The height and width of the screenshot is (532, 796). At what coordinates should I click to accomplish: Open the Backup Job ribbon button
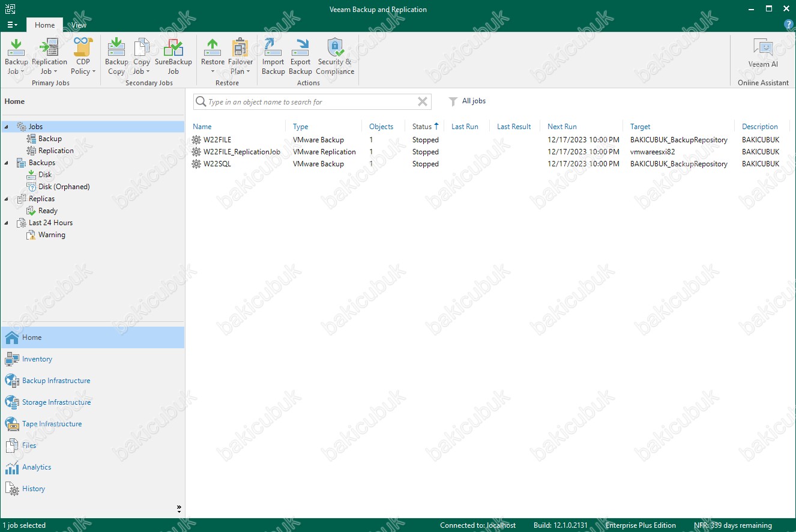tap(16, 56)
